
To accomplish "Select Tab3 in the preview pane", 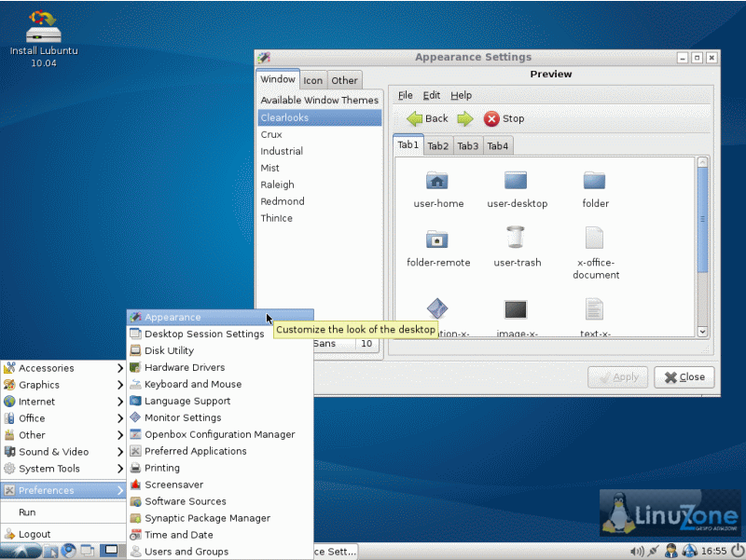I will click(468, 146).
